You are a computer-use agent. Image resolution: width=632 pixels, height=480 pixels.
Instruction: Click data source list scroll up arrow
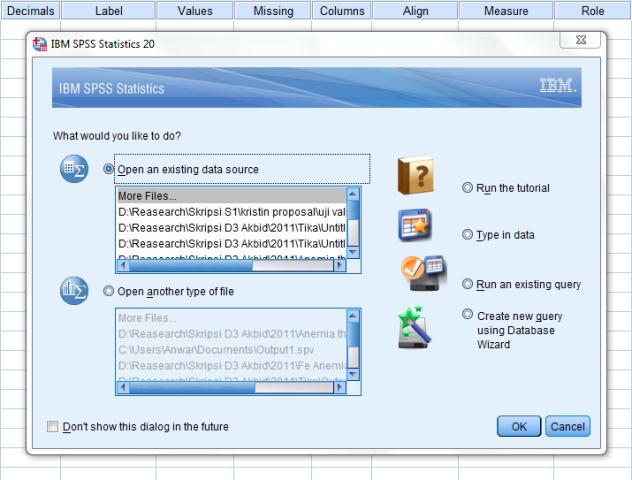coord(353,194)
